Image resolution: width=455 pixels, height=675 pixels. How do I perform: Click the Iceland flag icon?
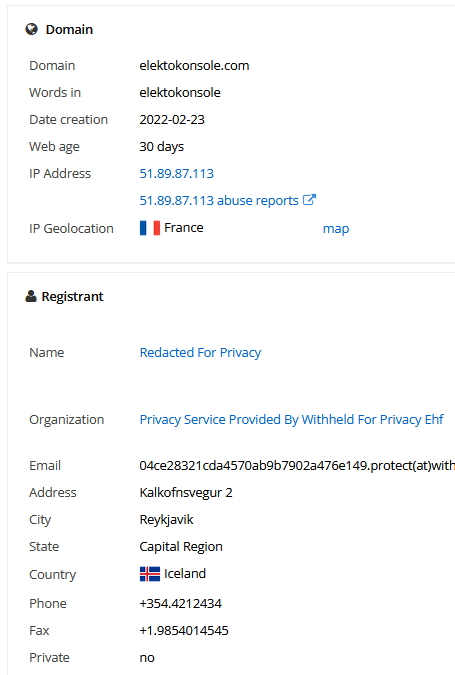[x=150, y=574]
